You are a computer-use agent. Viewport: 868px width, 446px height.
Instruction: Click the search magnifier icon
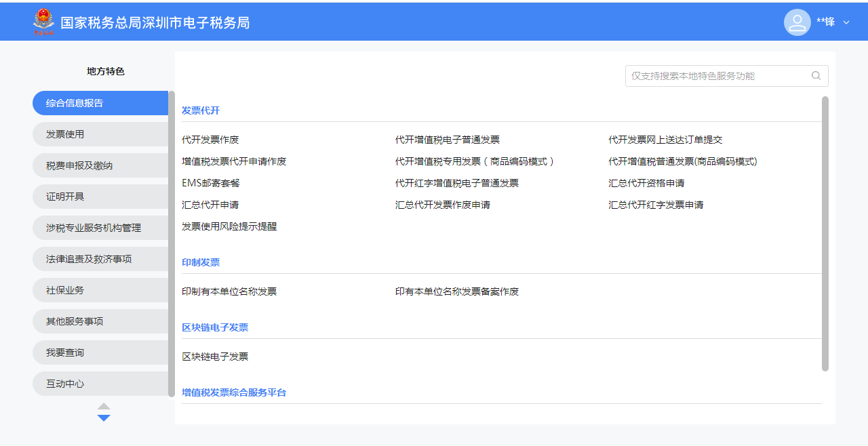coord(816,76)
